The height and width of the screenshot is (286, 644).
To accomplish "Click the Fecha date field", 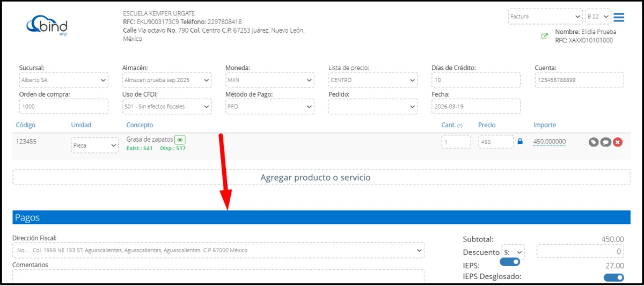I will pos(476,106).
